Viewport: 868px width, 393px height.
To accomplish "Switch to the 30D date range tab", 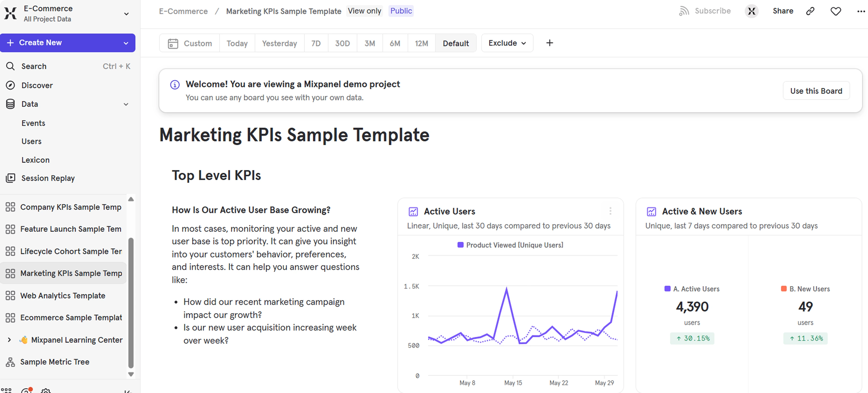I will coord(342,43).
